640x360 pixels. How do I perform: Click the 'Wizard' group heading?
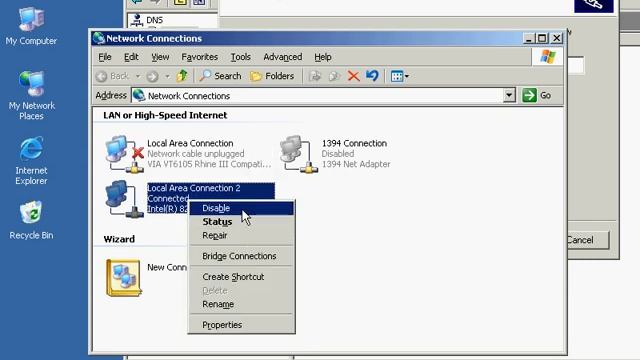tap(119, 239)
